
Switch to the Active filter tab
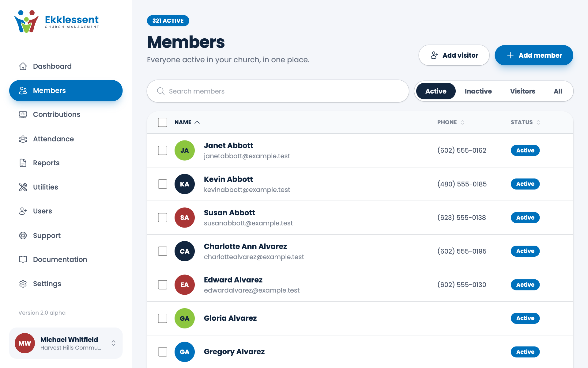[436, 91]
